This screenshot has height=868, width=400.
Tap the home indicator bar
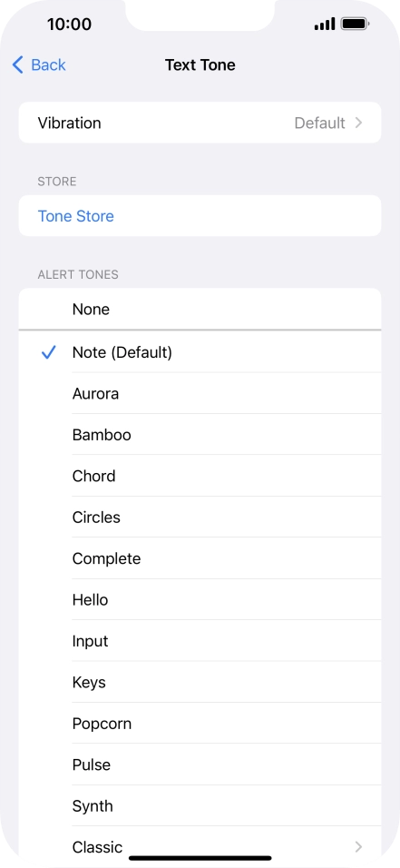[x=200, y=858]
